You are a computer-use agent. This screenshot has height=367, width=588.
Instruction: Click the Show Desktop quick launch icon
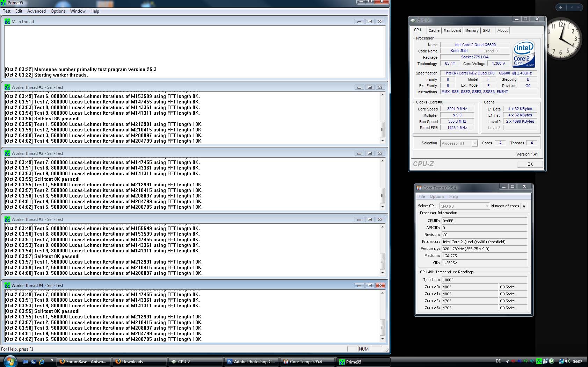[26, 362]
